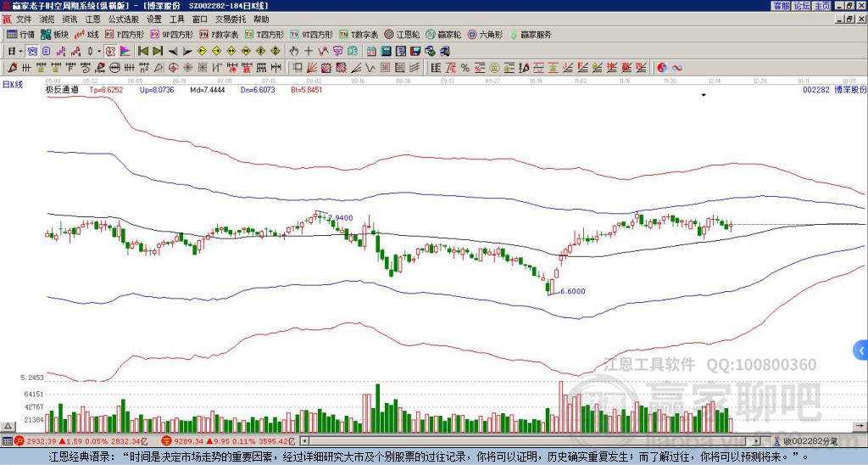Select the 节 solar term tool
Image resolution: width=868 pixels, height=465 pixels.
tap(337, 52)
